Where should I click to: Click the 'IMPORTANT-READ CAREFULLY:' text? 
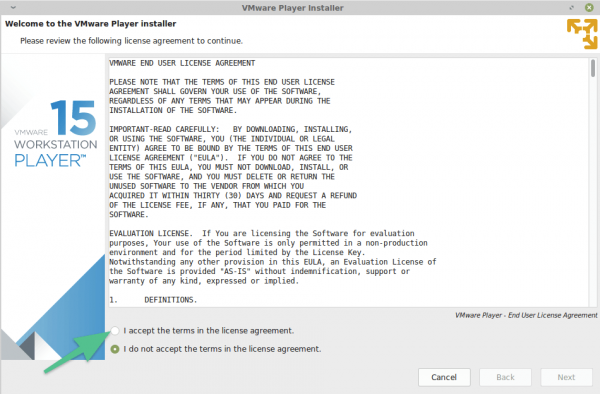coord(164,129)
